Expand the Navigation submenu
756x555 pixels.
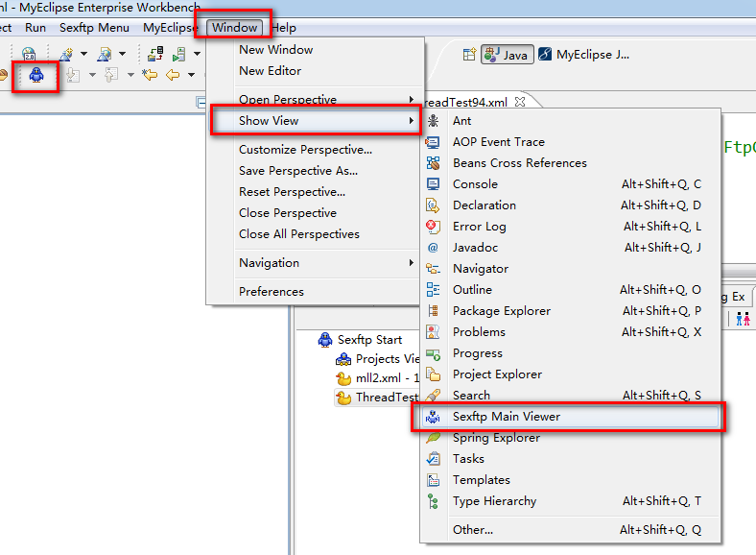pyautogui.click(x=316, y=263)
